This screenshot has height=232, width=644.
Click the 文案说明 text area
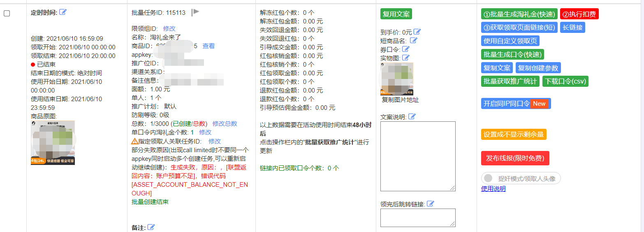click(x=418, y=156)
